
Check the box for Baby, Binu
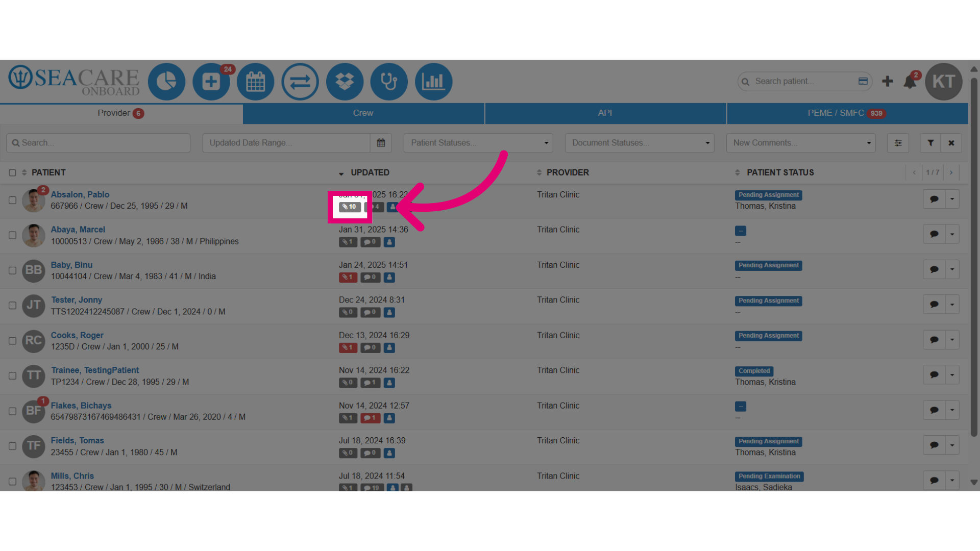[12, 270]
